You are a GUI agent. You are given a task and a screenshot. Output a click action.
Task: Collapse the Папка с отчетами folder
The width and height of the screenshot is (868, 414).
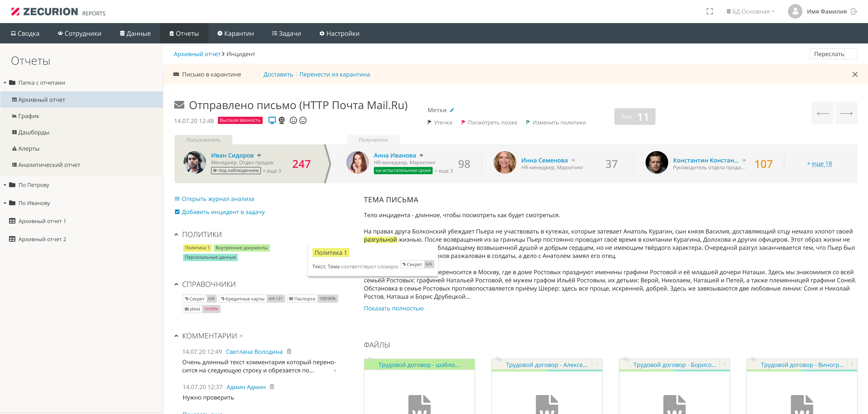[x=5, y=83]
